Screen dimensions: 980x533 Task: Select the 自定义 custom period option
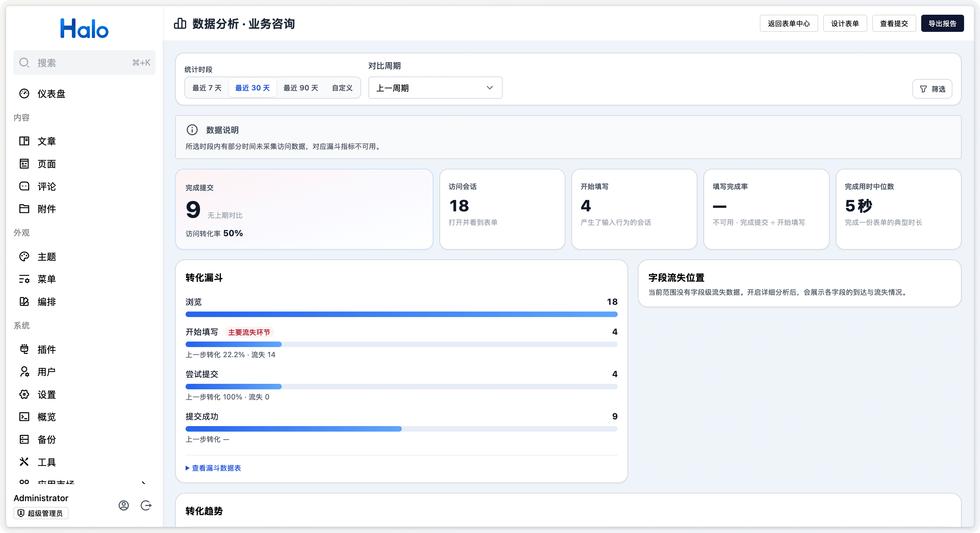[342, 88]
